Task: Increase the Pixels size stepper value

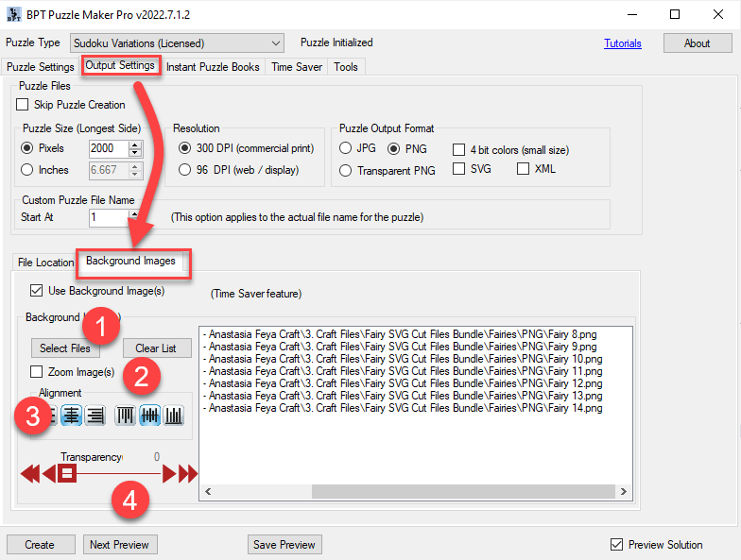Action: 135,144
